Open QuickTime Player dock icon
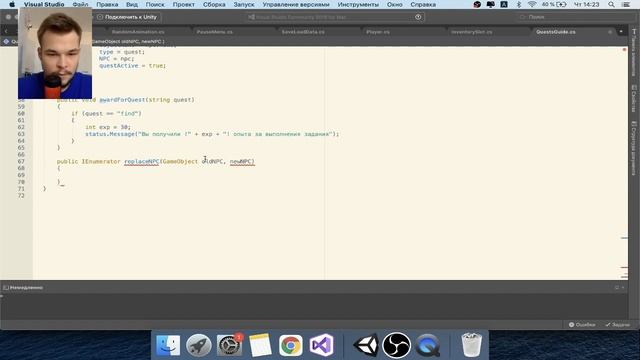640x360 pixels. click(427, 345)
